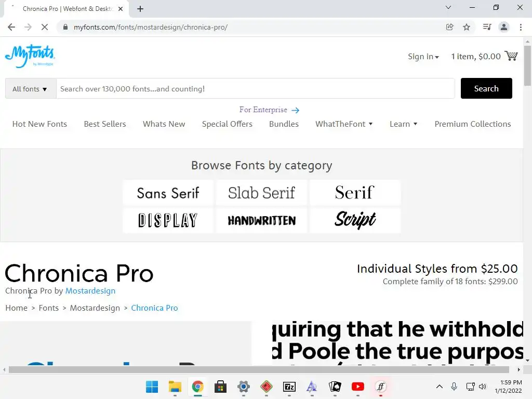Click '1 item, $0.00' cart summary
Screen dimensions: 532x399
tap(476, 56)
